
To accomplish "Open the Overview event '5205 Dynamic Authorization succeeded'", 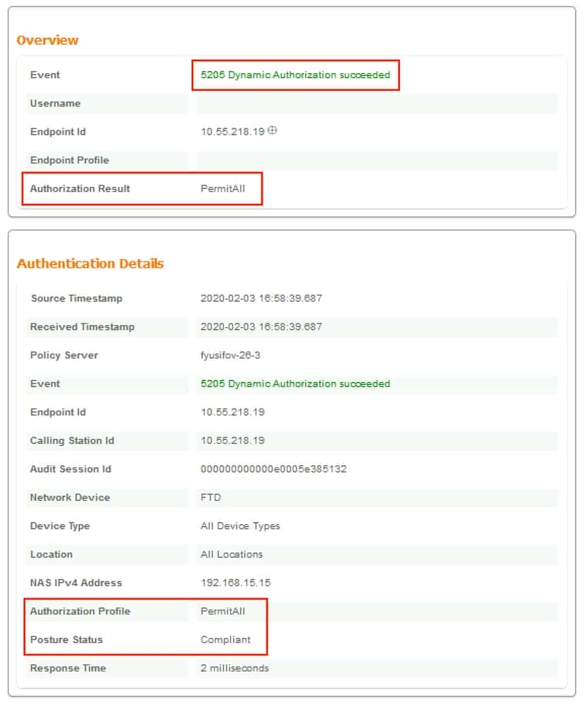I will pos(295,75).
